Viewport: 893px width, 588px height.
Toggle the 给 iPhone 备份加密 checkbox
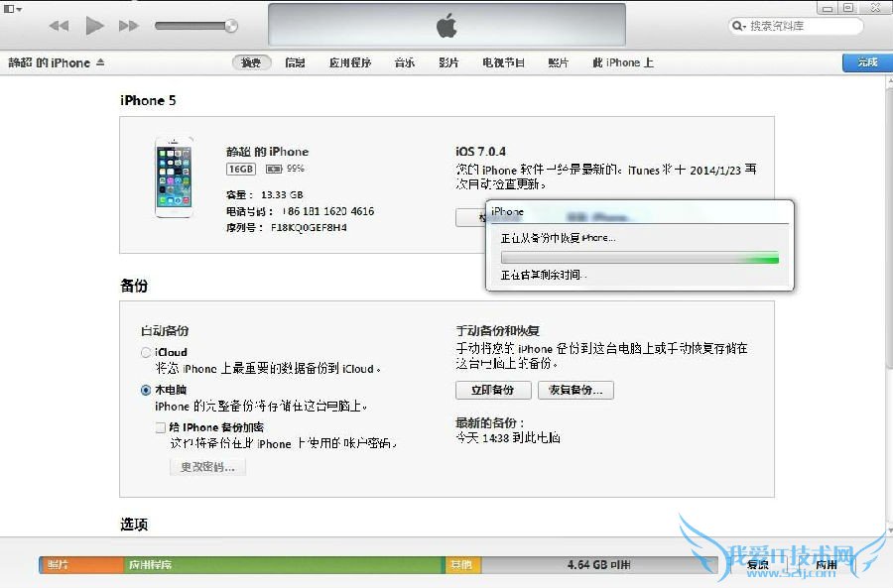click(x=161, y=427)
